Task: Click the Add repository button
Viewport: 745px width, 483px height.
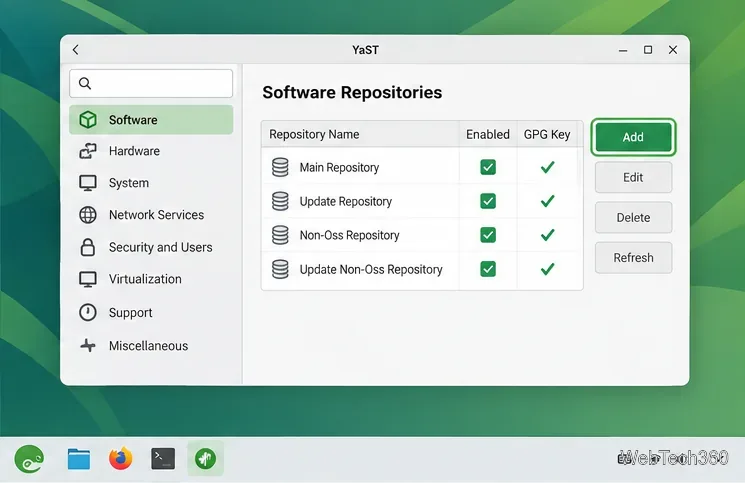Action: coord(633,137)
